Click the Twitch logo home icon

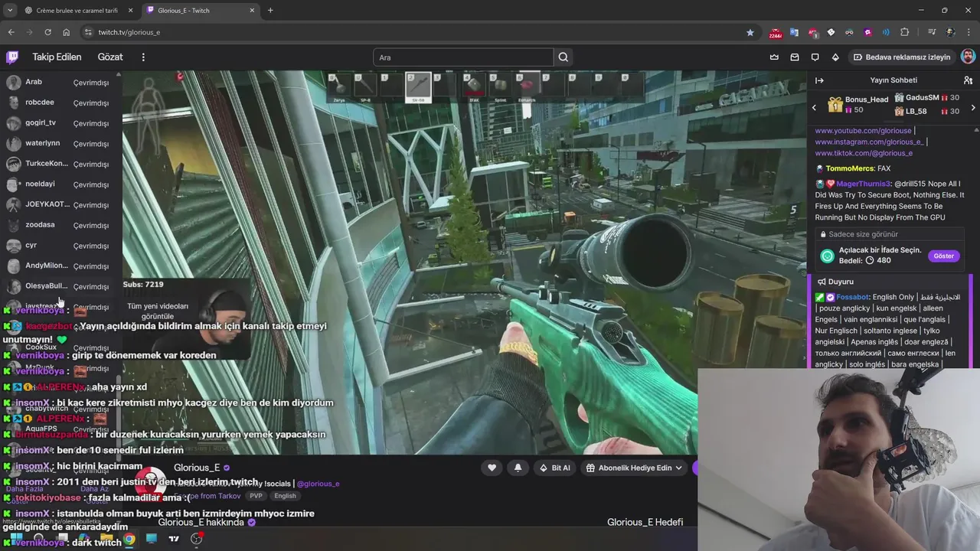pos(12,57)
